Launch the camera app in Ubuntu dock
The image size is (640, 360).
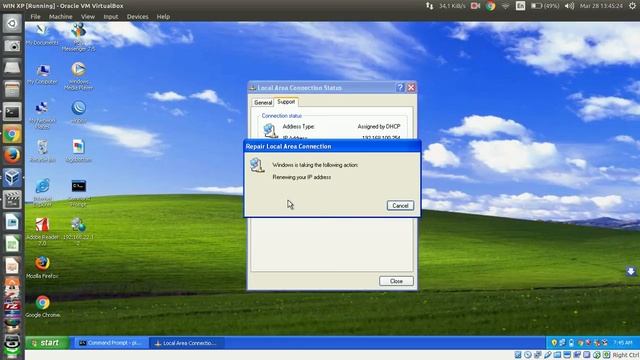12,45
